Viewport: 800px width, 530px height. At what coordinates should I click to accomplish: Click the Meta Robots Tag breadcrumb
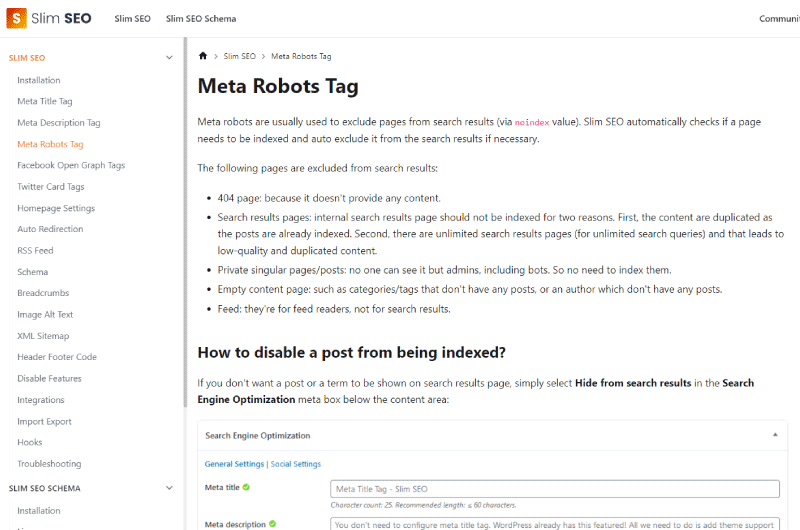click(x=301, y=56)
